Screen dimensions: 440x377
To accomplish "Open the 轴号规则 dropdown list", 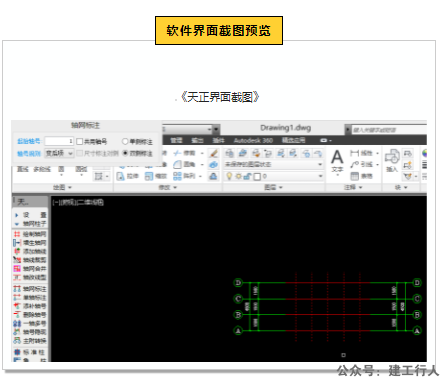I will [59, 153].
